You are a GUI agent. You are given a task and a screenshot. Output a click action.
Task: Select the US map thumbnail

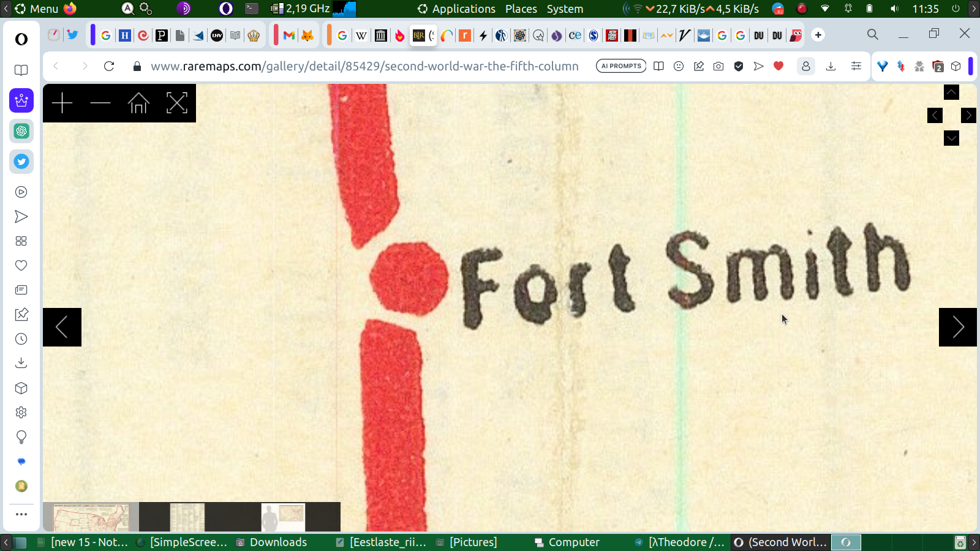click(x=91, y=517)
